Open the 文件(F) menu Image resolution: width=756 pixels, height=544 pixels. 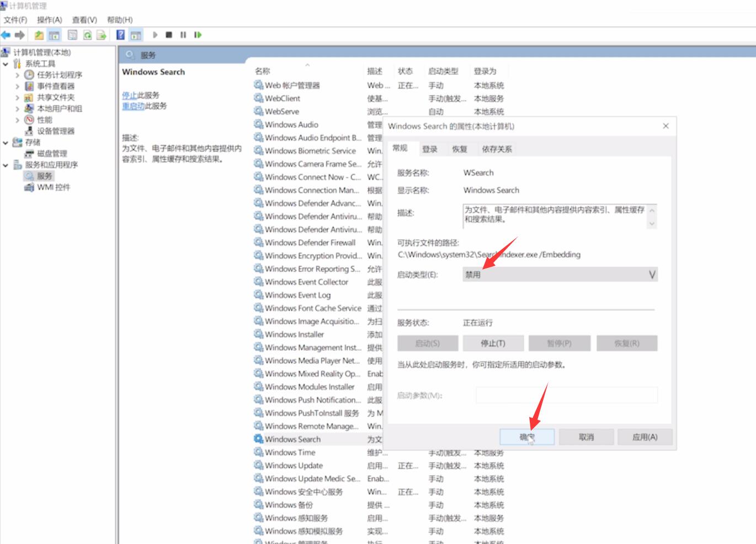15,20
